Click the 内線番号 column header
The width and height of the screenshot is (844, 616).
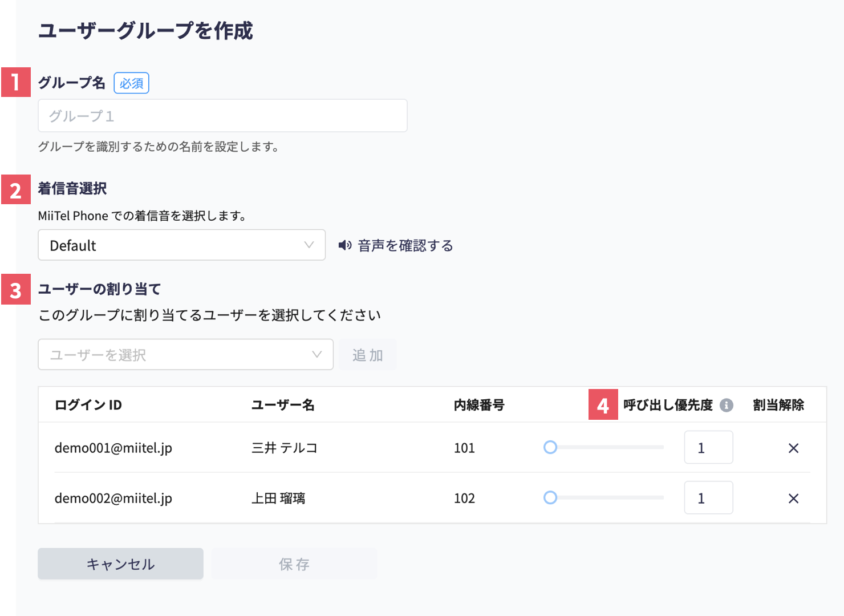479,405
